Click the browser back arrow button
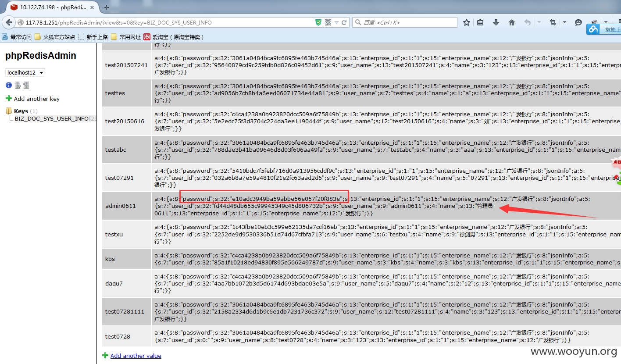The image size is (621, 364). pos(8,22)
